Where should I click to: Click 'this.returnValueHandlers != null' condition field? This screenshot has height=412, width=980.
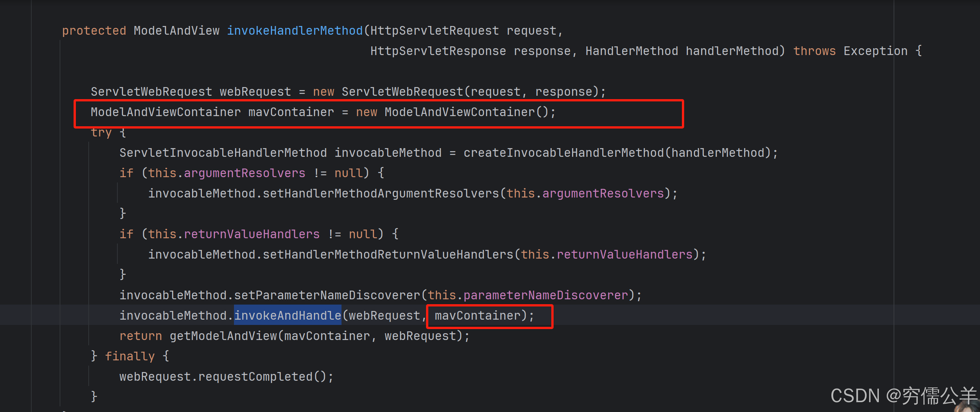[x=251, y=234]
